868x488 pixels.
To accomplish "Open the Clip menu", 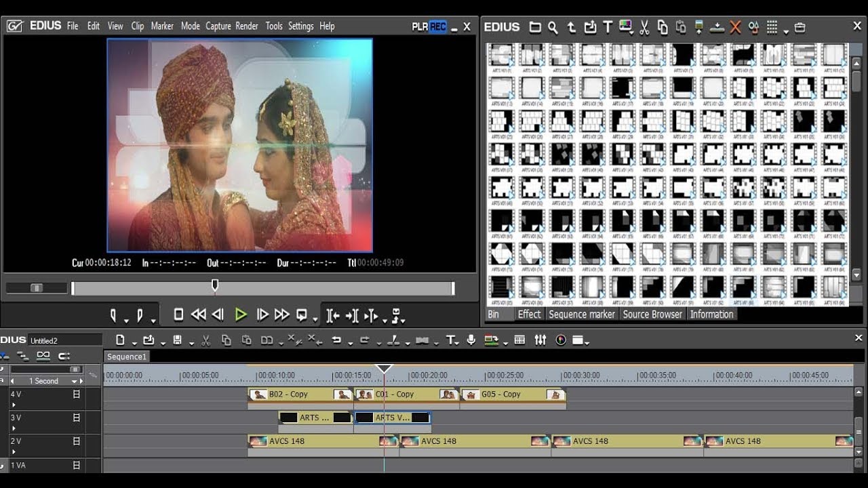I will (138, 26).
